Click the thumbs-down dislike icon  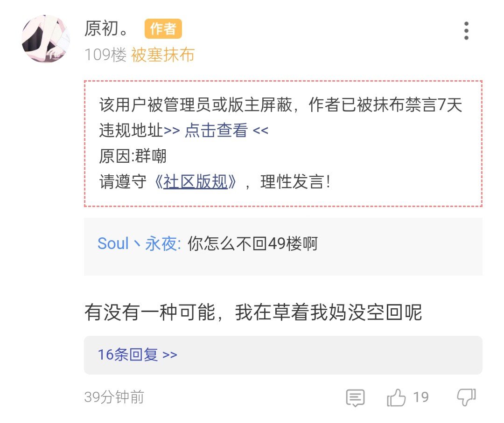(x=466, y=397)
